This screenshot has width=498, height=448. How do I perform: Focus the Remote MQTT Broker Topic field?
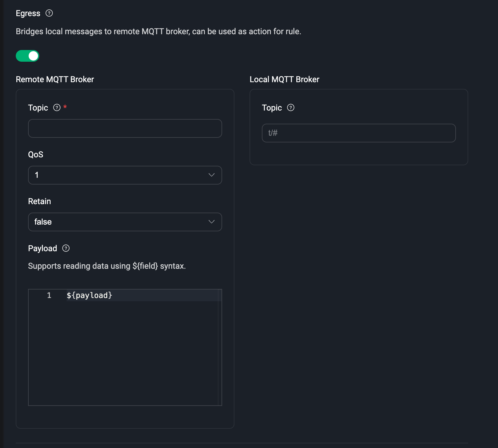(125, 128)
